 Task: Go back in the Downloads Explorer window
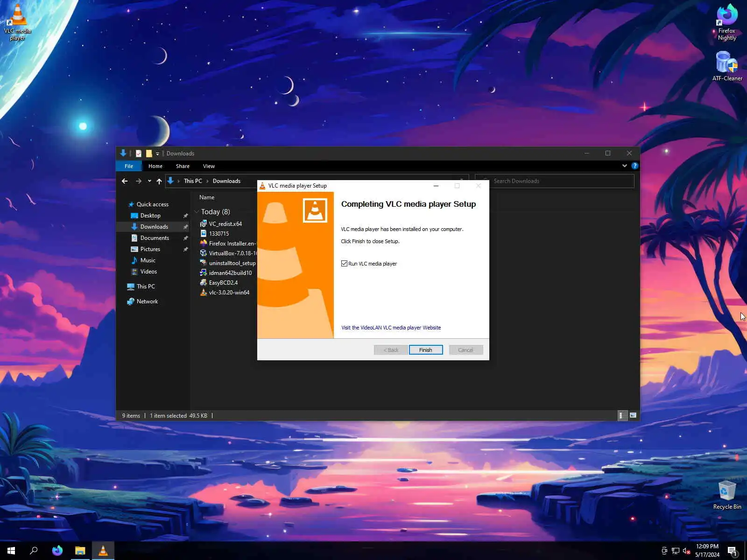(x=125, y=181)
